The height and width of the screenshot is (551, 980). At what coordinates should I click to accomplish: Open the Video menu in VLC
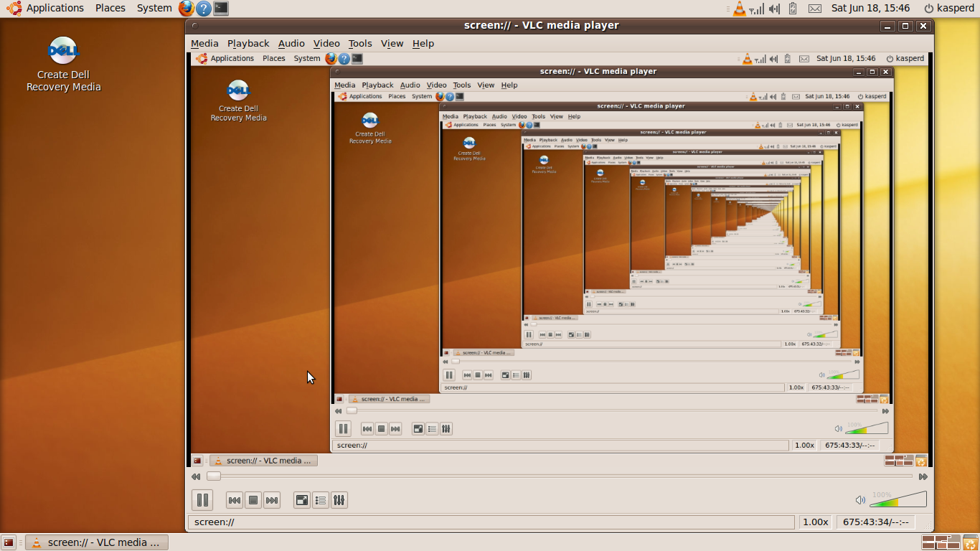coord(326,43)
